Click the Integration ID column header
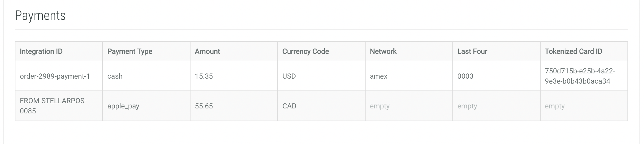The height and width of the screenshot is (144, 644). pyautogui.click(x=41, y=51)
